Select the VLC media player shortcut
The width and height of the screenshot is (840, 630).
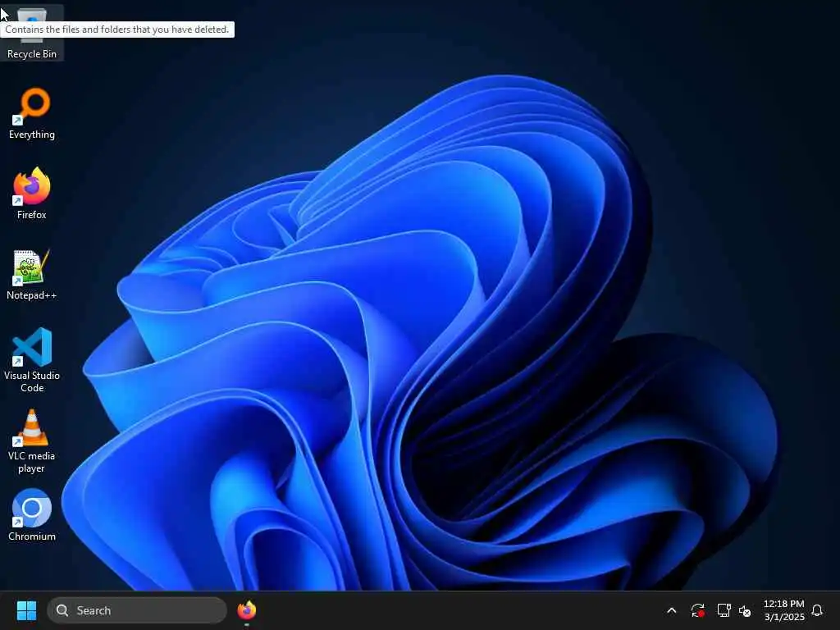pos(32,441)
